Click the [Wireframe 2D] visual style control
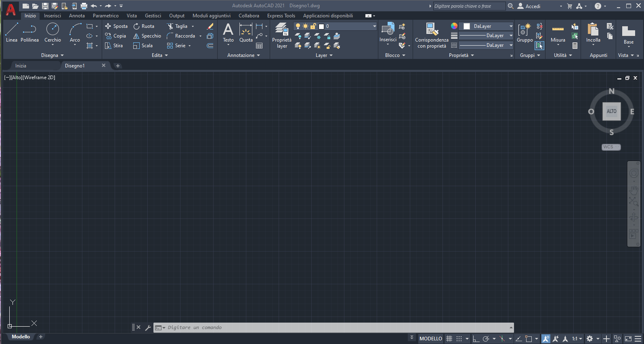Screen dimensions: 644x344 pos(39,78)
